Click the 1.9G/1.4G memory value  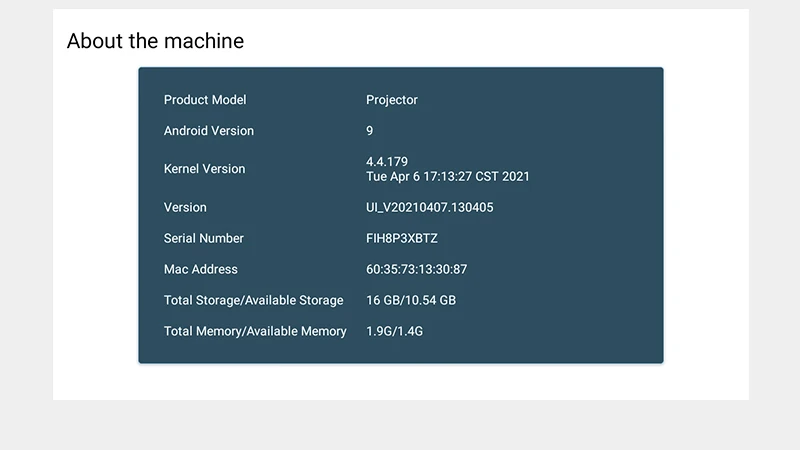click(x=395, y=332)
